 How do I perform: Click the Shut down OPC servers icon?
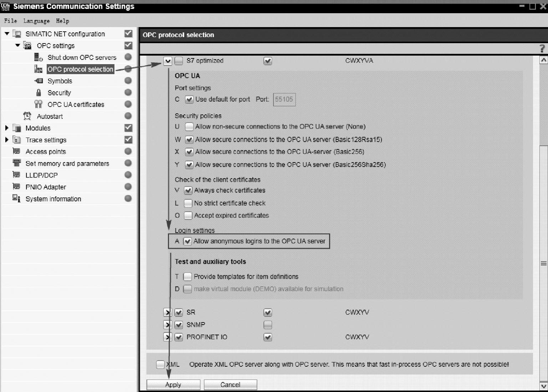click(x=39, y=57)
